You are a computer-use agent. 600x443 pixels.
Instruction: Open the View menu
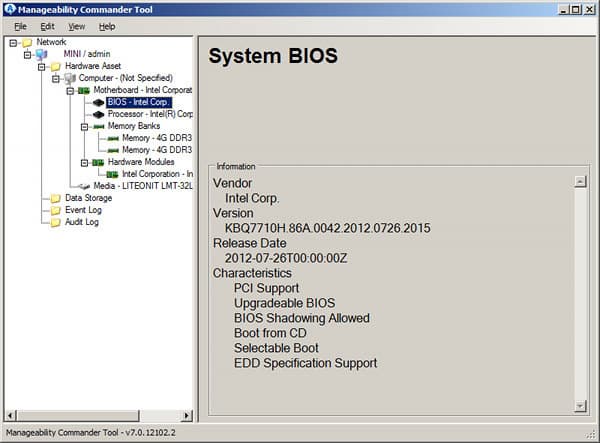click(x=77, y=26)
